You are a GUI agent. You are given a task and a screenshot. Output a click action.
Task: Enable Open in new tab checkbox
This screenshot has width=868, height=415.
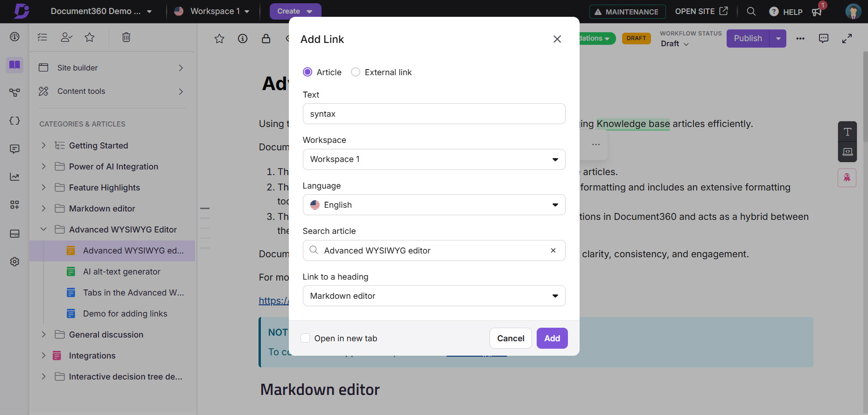pos(305,338)
